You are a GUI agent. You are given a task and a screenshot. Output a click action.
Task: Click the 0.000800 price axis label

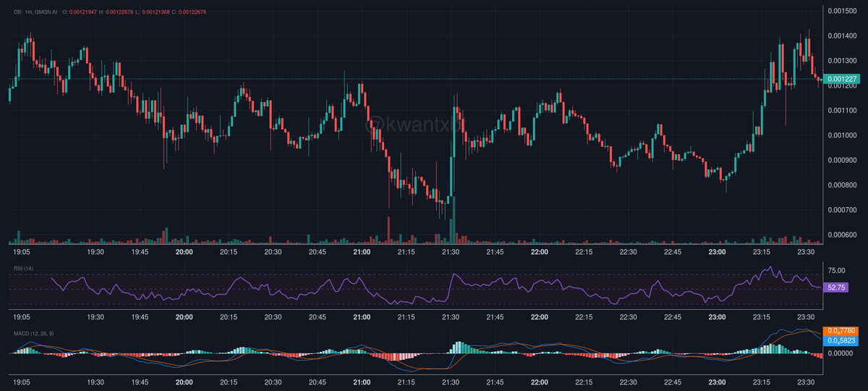pos(842,185)
